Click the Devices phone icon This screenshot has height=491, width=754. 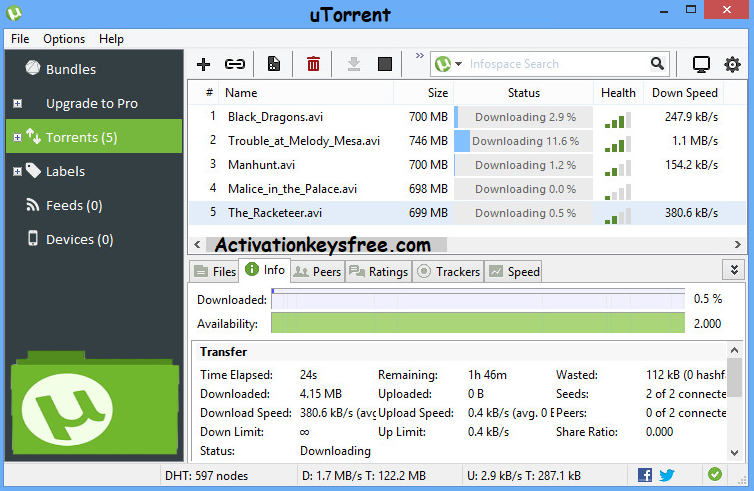tap(33, 238)
